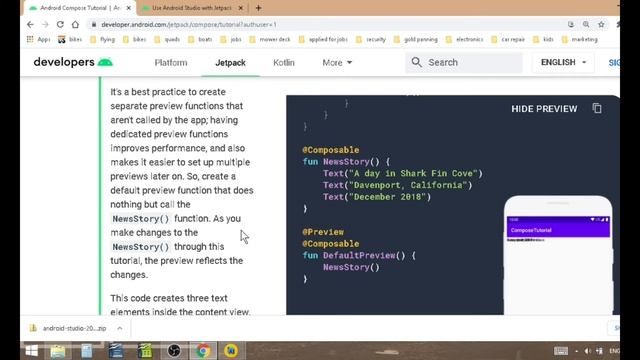The height and width of the screenshot is (360, 640).
Task: Switch to Use Android Studio with Jetpack tab
Action: coord(191,8)
